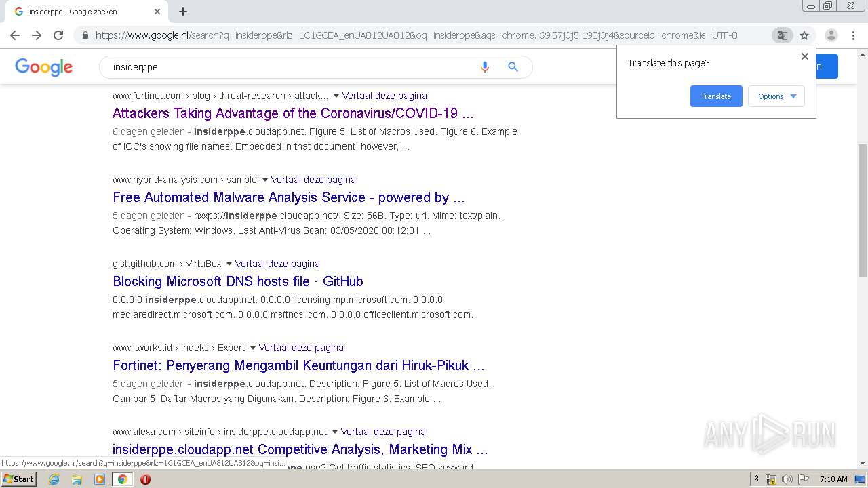
Task: Show hidden system tray icons
Action: coord(757,479)
